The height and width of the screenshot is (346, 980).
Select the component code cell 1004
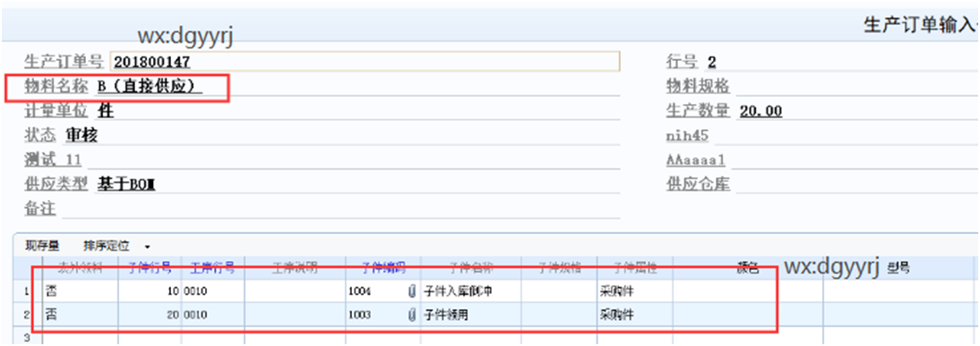[x=383, y=291]
